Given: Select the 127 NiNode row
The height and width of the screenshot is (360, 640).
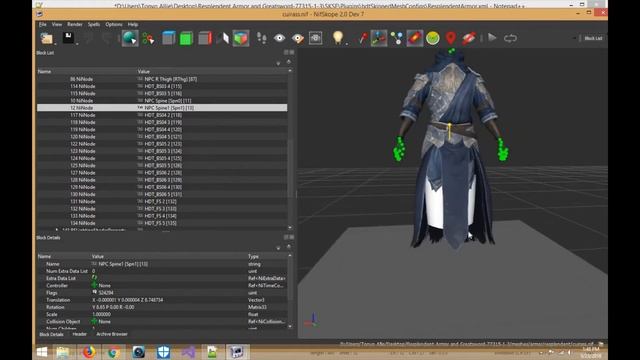Looking at the screenshot, I should point(162,173).
